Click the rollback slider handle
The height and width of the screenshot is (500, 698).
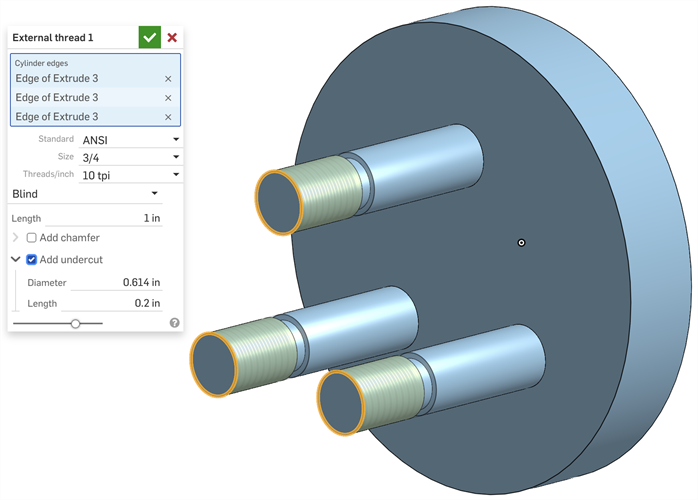coord(75,324)
